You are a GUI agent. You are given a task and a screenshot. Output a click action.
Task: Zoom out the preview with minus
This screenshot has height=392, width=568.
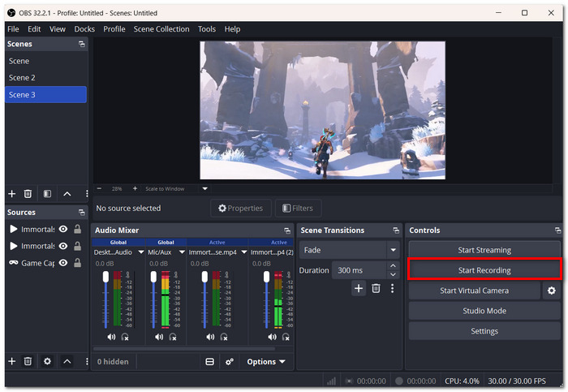(99, 188)
